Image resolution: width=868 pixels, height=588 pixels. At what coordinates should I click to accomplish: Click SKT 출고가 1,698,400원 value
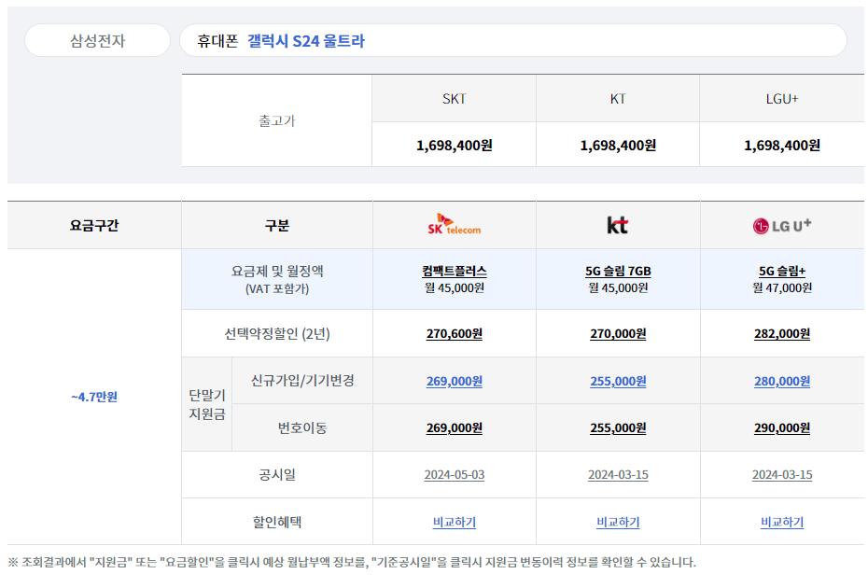454,146
